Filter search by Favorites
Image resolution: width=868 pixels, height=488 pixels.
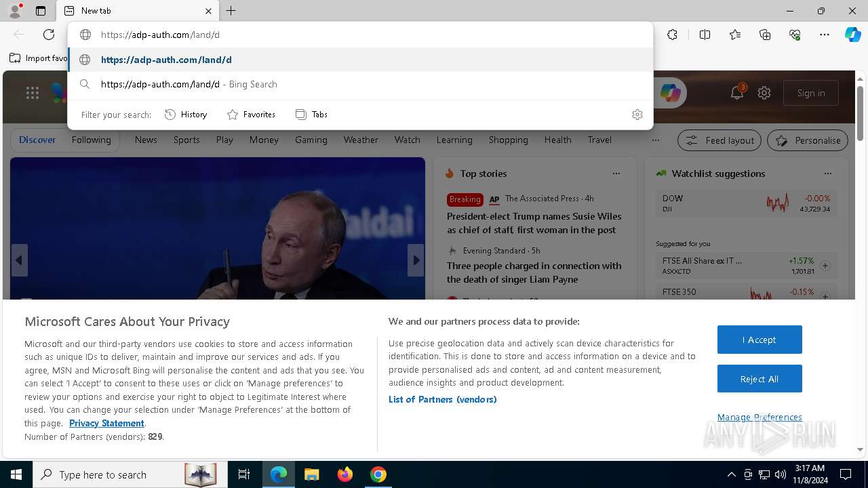point(251,115)
